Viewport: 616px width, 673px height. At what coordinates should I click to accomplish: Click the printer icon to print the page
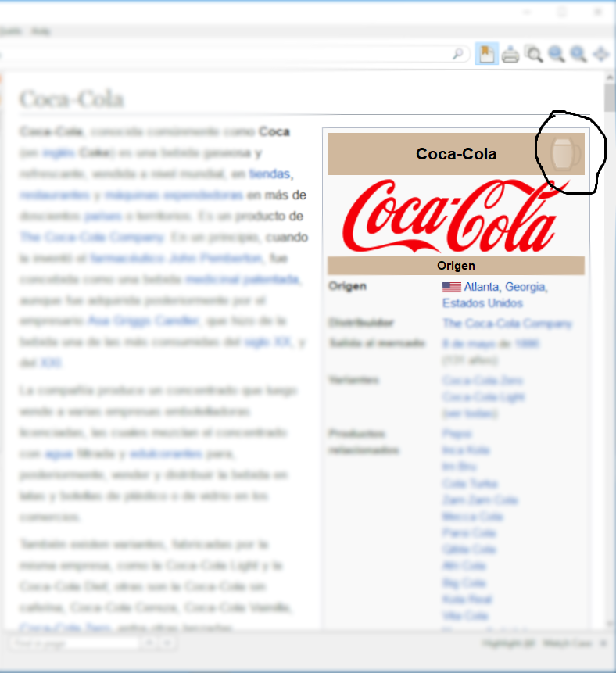click(x=510, y=55)
